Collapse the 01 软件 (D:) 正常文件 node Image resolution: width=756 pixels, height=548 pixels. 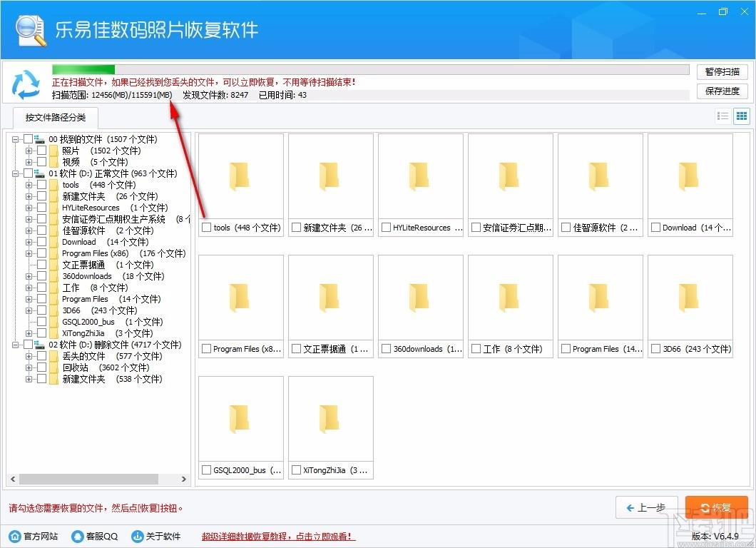[x=16, y=173]
